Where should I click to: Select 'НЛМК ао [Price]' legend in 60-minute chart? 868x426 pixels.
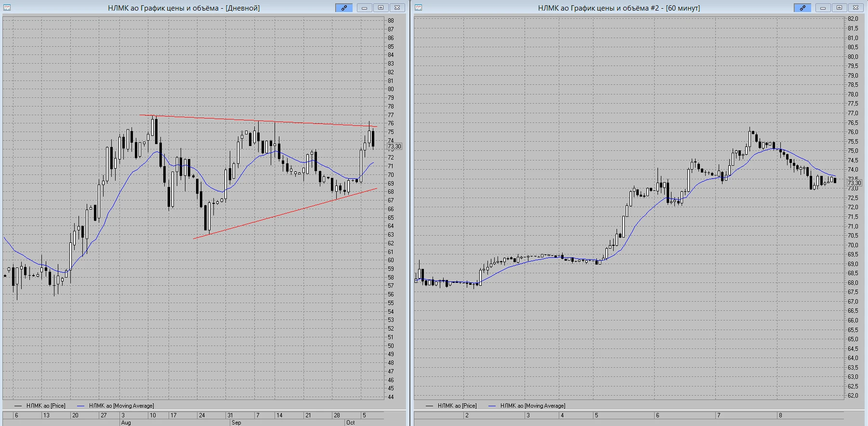pos(457,406)
